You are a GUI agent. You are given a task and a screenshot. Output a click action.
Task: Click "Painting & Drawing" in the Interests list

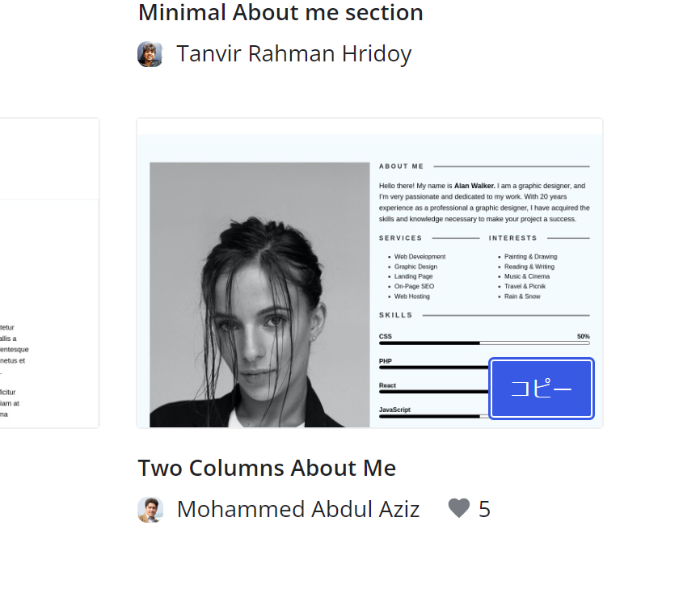point(530,257)
